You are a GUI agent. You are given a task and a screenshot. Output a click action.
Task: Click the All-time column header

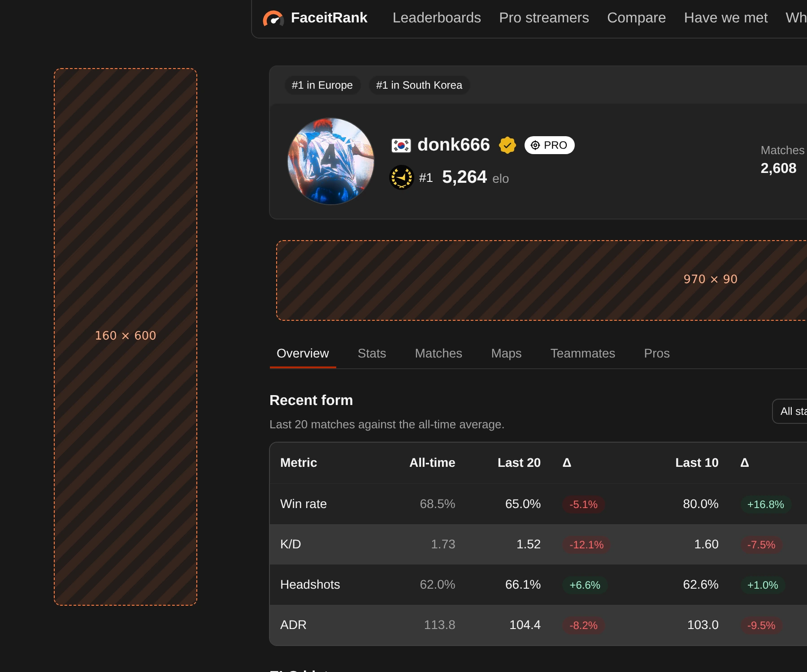pos(432,463)
